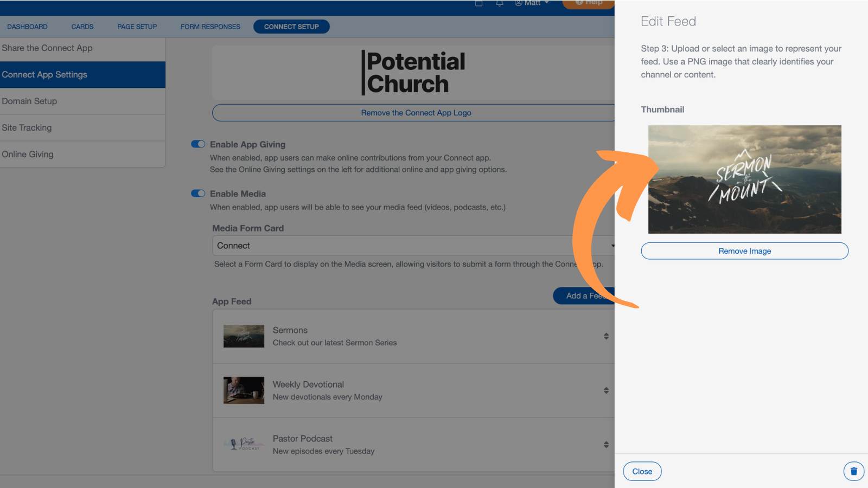Open the notifications bell icon
The image size is (868, 488).
tap(500, 3)
